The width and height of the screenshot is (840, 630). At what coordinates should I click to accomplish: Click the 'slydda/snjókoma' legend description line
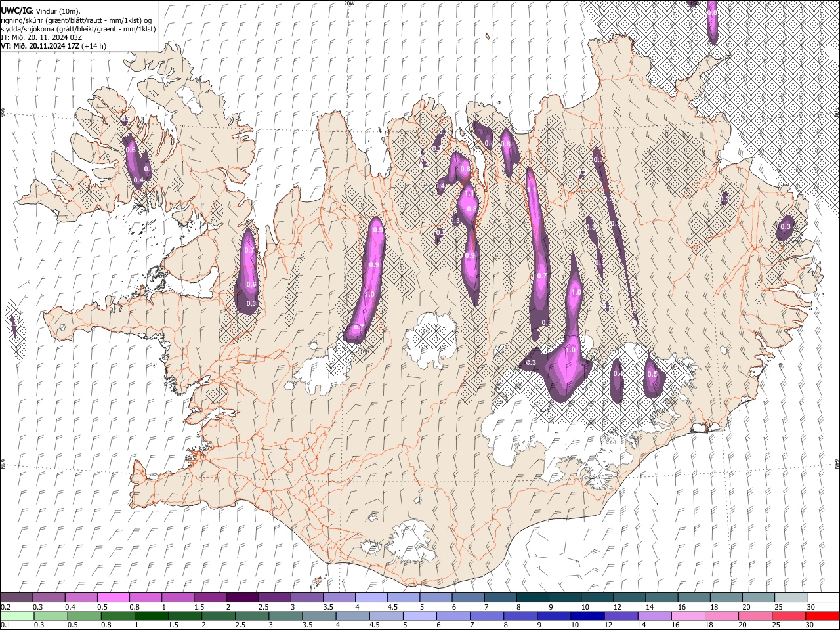(x=78, y=29)
